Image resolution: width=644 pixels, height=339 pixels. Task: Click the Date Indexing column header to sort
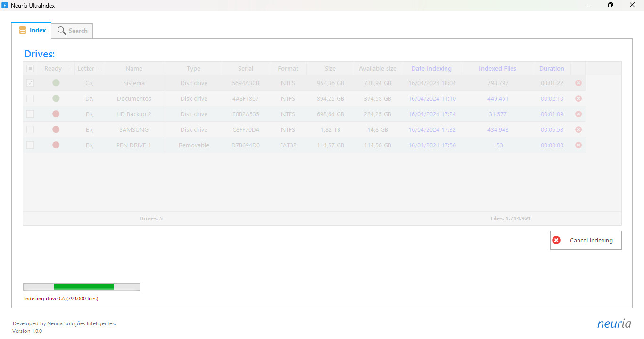(x=431, y=68)
